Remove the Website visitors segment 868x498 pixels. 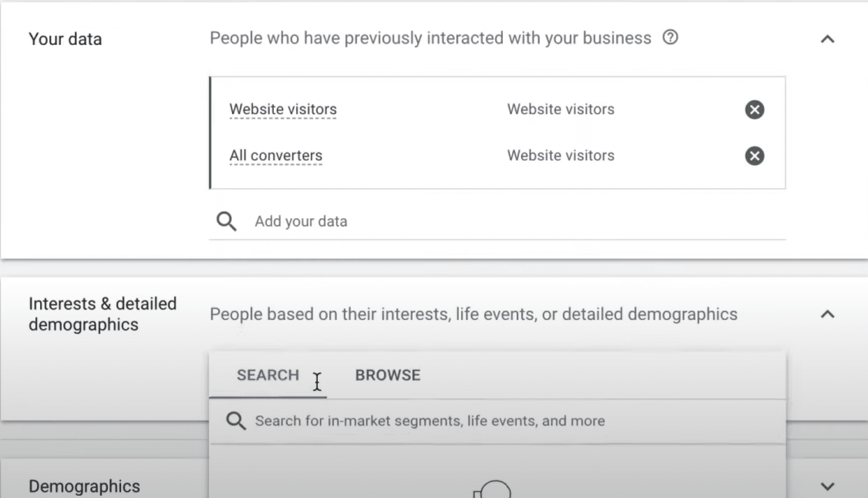click(x=754, y=109)
